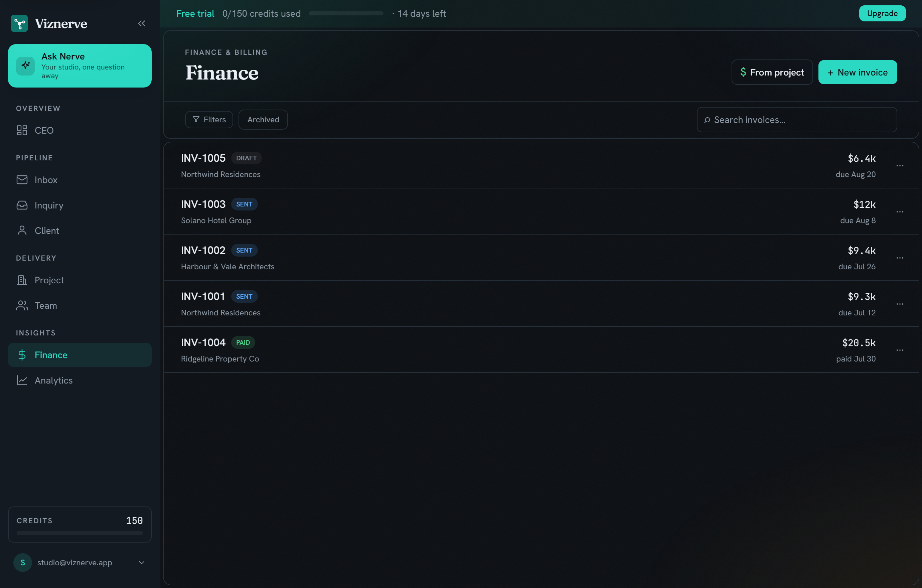Click the Upgrade button
The image size is (922, 588).
click(x=882, y=13)
